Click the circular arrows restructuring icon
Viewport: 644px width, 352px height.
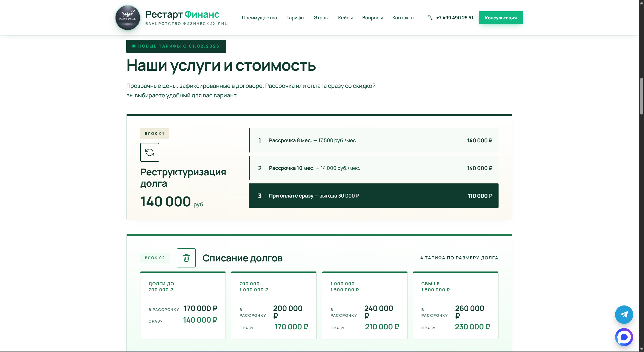pyautogui.click(x=149, y=152)
